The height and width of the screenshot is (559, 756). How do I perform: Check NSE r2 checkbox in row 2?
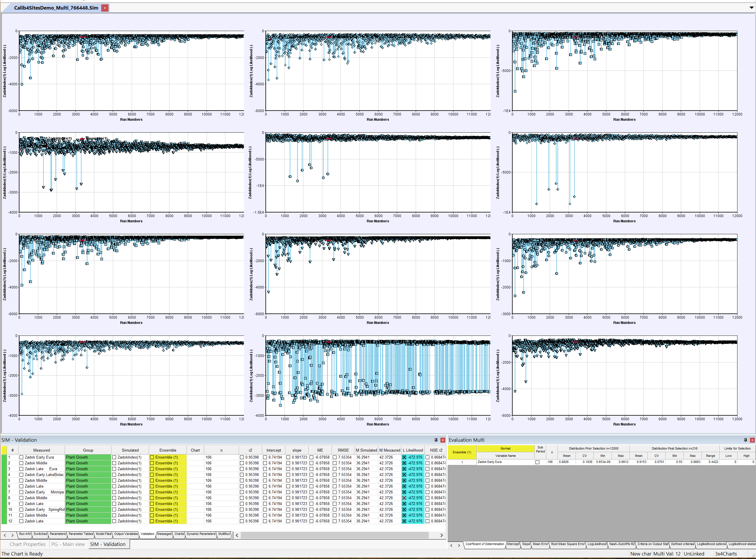428,463
